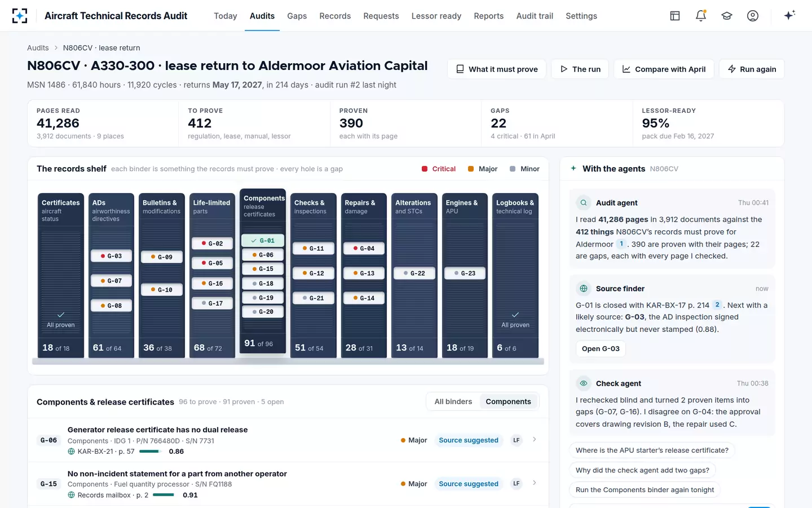Click the Check agent eye icon
Image resolution: width=812 pixels, height=508 pixels.
point(584,383)
